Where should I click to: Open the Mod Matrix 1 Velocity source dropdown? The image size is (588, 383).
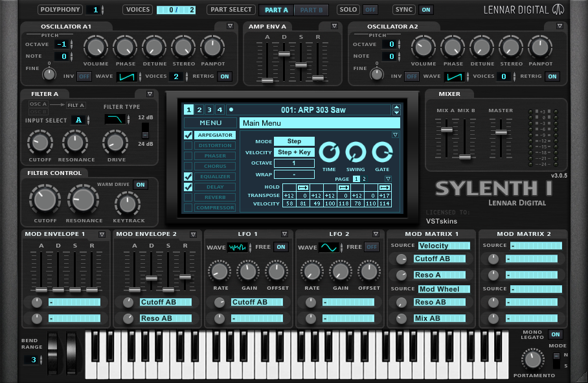444,246
